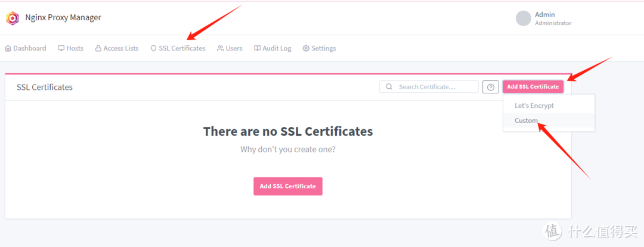This screenshot has width=644, height=247.
Task: Click the Nginx Proxy Manager logo icon
Action: 13,18
